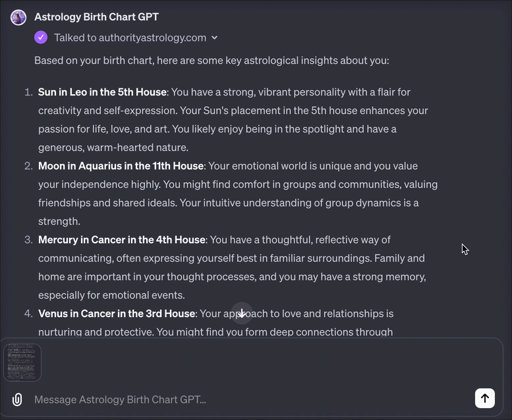Viewport: 512px width, 420px height.
Task: Click list number 4 beside Venus in Cancer
Action: pyautogui.click(x=28, y=314)
